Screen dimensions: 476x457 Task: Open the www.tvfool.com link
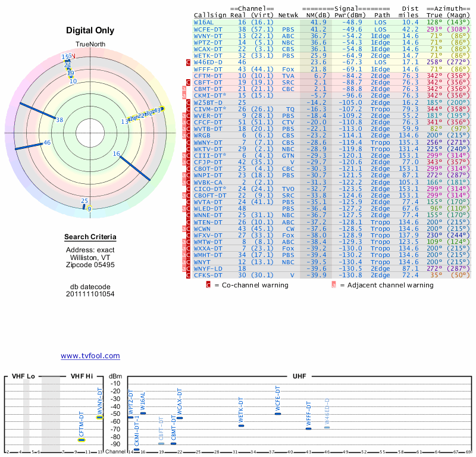pyautogui.click(x=90, y=356)
